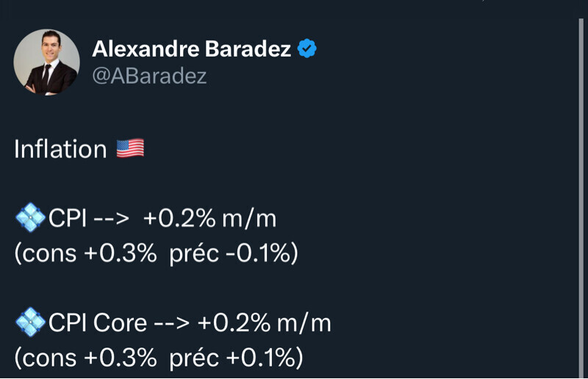
Task: Click the US flag emoji
Action: [x=130, y=149]
